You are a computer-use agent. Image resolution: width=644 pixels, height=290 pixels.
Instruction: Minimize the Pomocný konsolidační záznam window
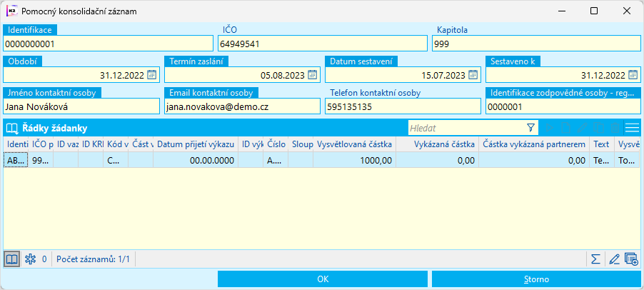coord(561,11)
